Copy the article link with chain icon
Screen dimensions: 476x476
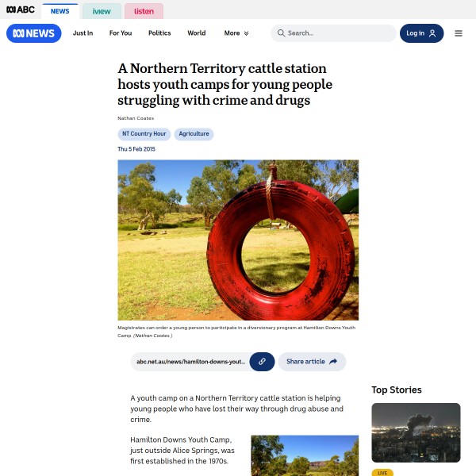click(262, 362)
